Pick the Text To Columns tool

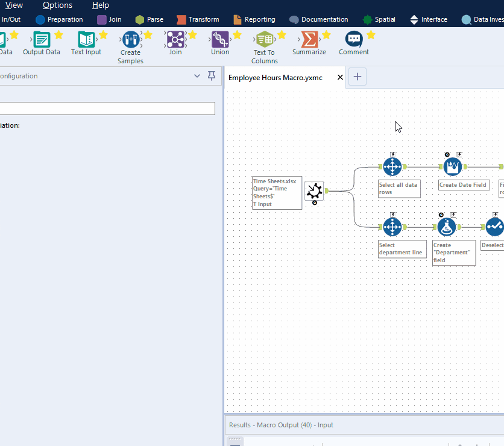coord(265,40)
